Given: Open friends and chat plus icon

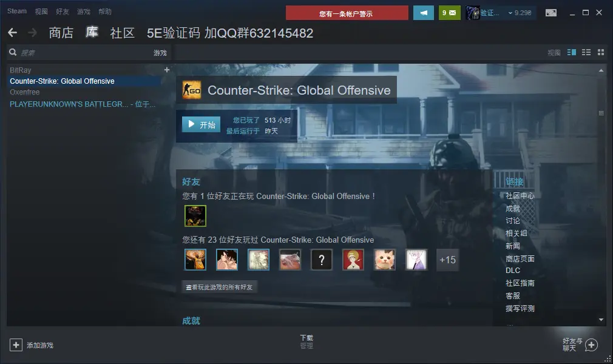Looking at the screenshot, I should point(591,345).
